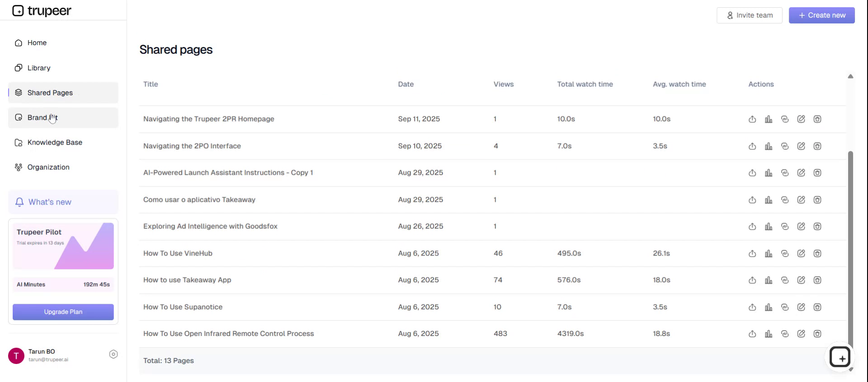Edit the Navigating the 2PO Interface page

click(x=801, y=146)
